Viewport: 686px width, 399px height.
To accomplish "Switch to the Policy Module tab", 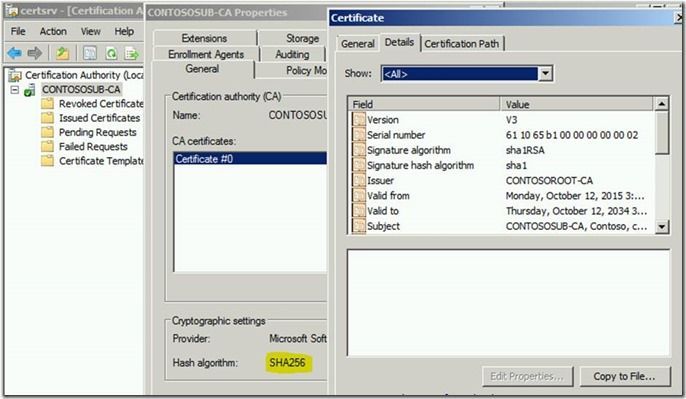I will pyautogui.click(x=306, y=70).
